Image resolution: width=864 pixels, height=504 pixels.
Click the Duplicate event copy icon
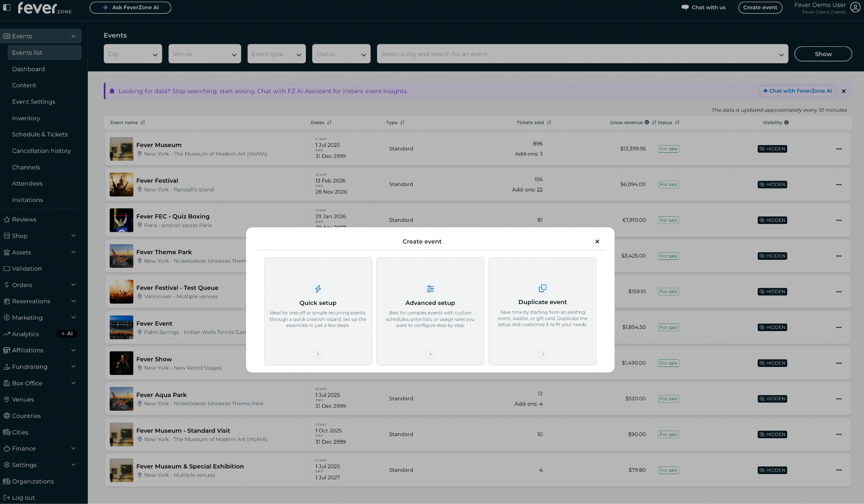(543, 288)
